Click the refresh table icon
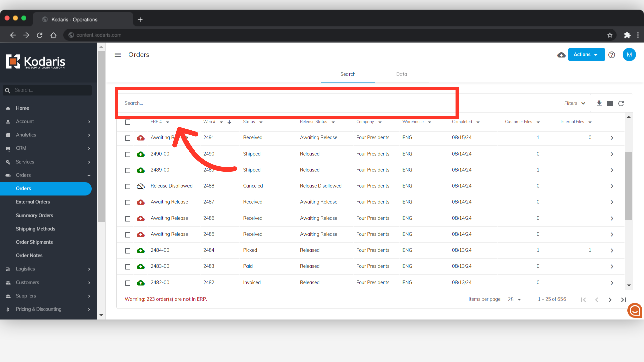The image size is (644, 362). pos(621,103)
